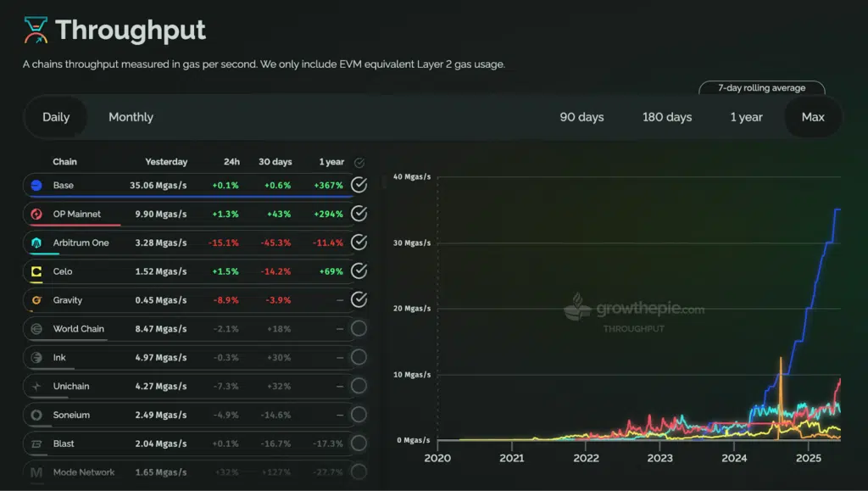868x491 pixels.
Task: Click the Chain column header
Action: (x=64, y=162)
